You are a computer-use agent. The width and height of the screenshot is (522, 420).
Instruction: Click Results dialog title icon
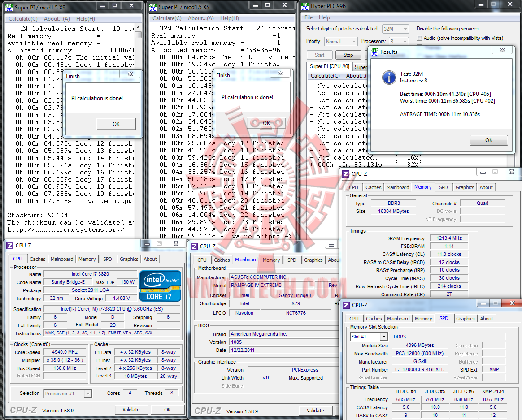point(374,52)
